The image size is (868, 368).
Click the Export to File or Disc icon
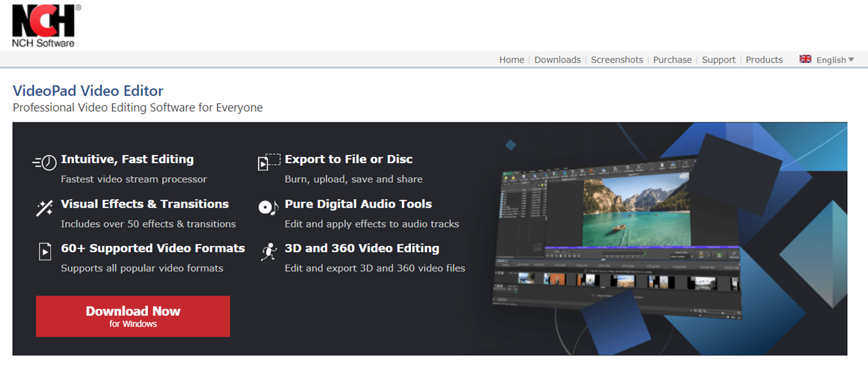click(x=269, y=162)
